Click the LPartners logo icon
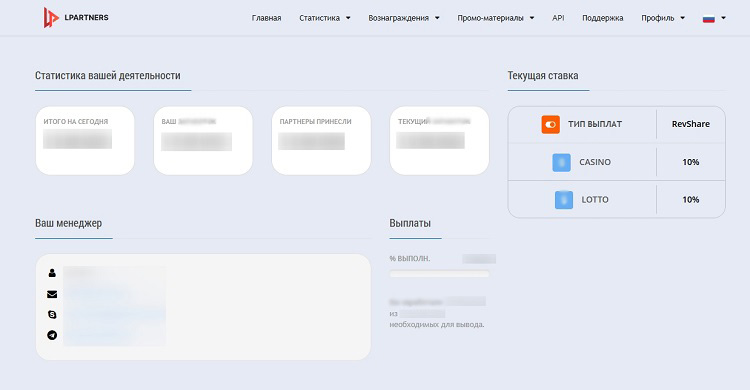This screenshot has width=750, height=390. pyautogui.click(x=51, y=18)
